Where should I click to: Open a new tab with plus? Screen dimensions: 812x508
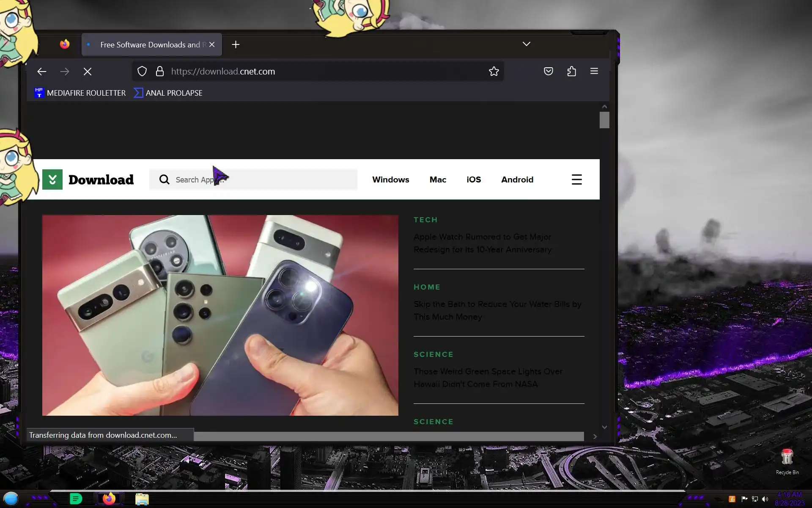click(236, 44)
